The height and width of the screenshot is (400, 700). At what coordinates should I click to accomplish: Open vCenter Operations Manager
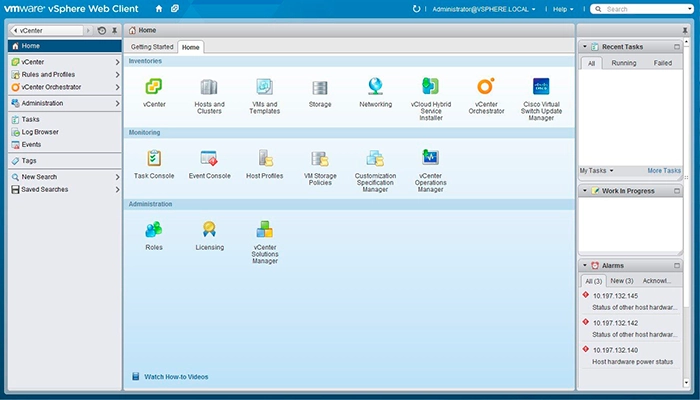(x=430, y=157)
